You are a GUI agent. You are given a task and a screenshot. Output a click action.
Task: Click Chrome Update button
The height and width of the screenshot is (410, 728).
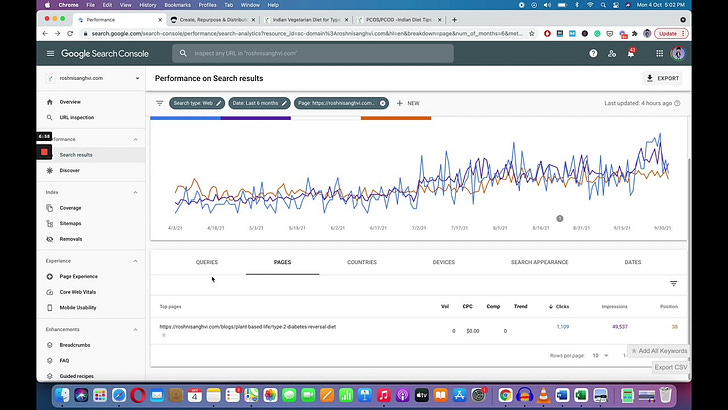pos(670,33)
